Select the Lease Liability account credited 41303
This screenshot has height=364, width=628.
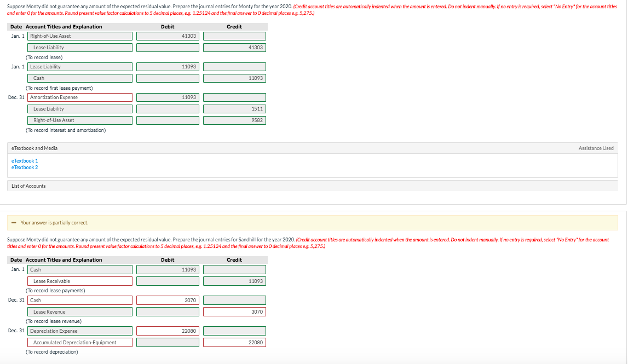(x=80, y=48)
